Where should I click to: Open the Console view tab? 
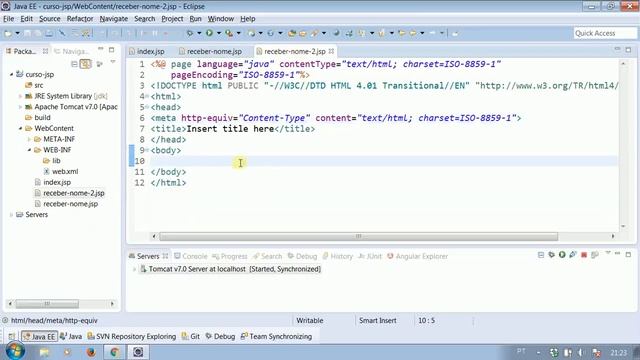click(191, 256)
